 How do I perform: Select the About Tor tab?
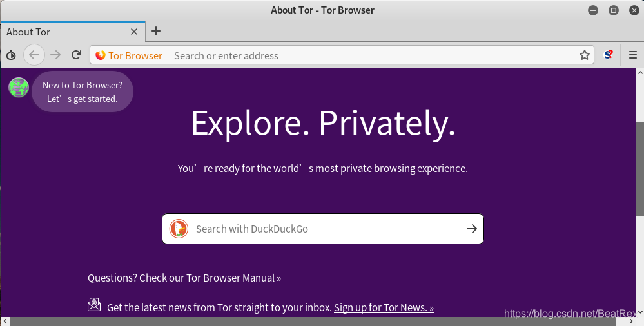(73, 32)
